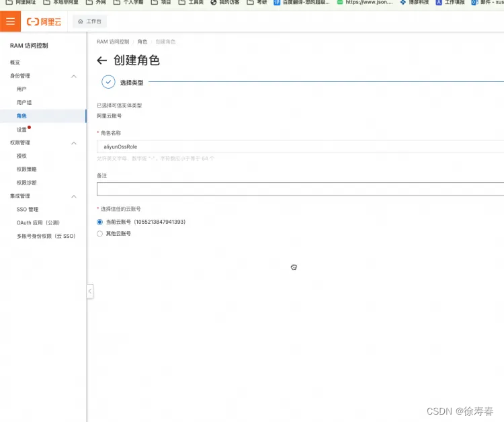Viewport: 504px width, 422px height.
Task: Open the 邮件 Outlook bookmark
Action: 487,2
